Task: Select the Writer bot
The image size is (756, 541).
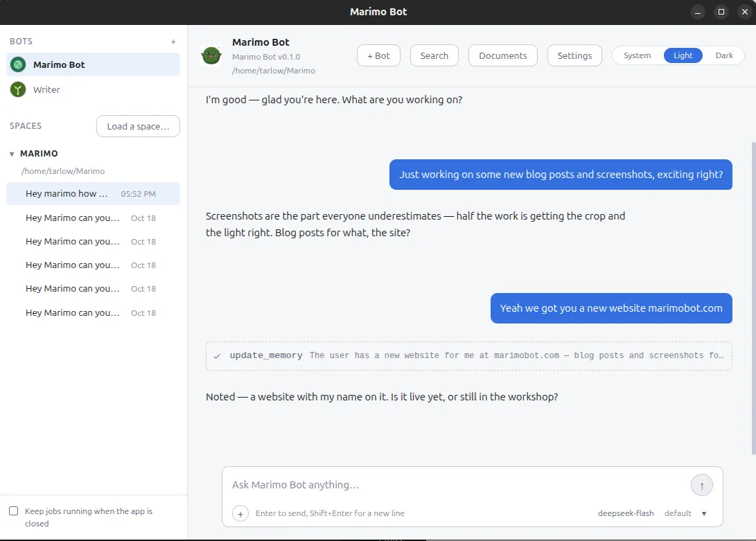Action: [93, 89]
